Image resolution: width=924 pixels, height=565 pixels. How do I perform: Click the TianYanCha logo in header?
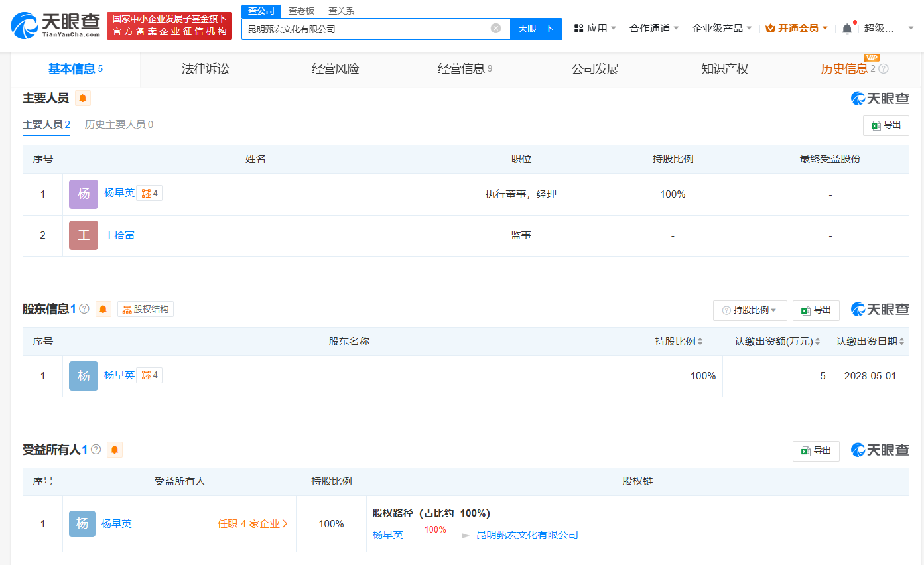pyautogui.click(x=54, y=25)
